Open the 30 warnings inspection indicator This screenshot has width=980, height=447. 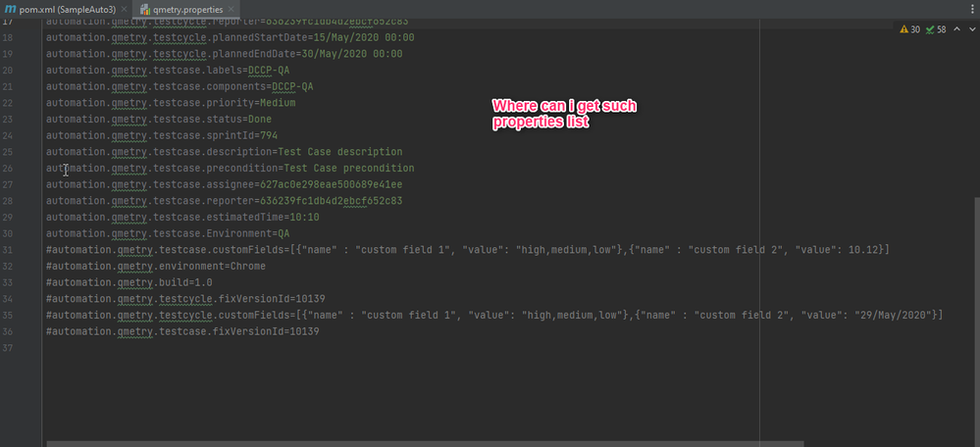point(910,29)
